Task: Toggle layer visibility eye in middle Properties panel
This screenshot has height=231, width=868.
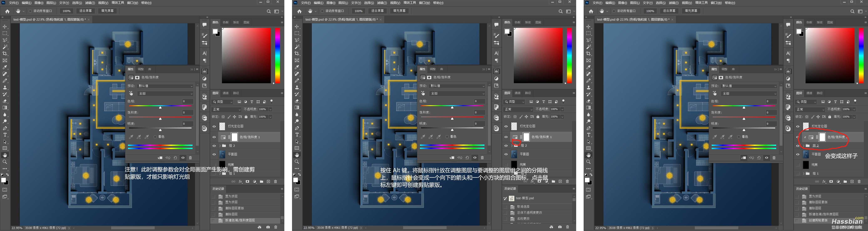Action: (x=475, y=158)
